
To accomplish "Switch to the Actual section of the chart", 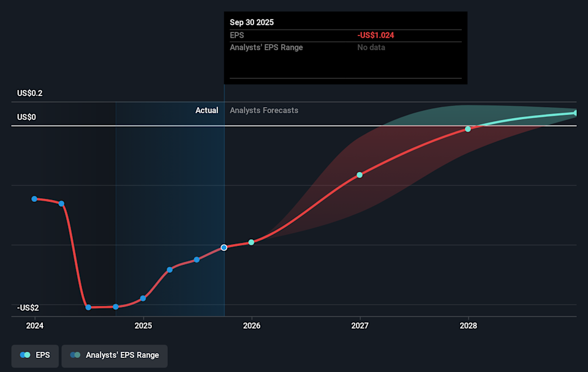I will click(x=206, y=110).
